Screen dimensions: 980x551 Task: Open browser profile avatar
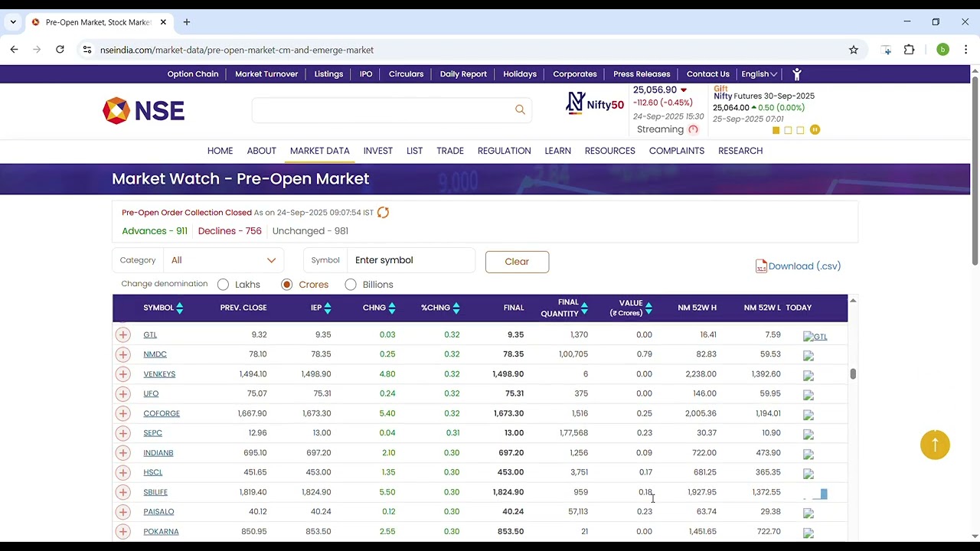point(942,50)
